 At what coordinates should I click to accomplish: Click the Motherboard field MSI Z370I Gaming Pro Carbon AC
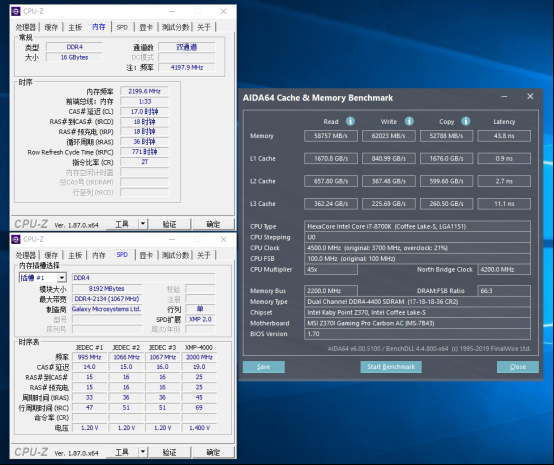(417, 323)
